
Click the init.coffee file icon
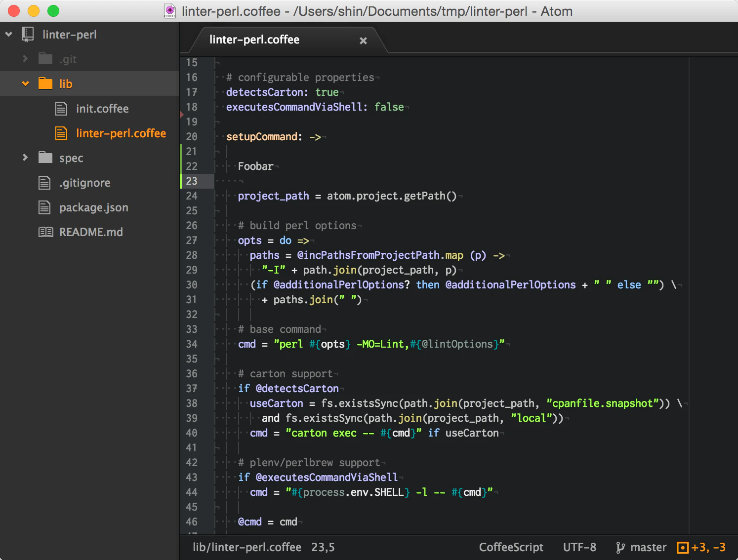click(61, 108)
